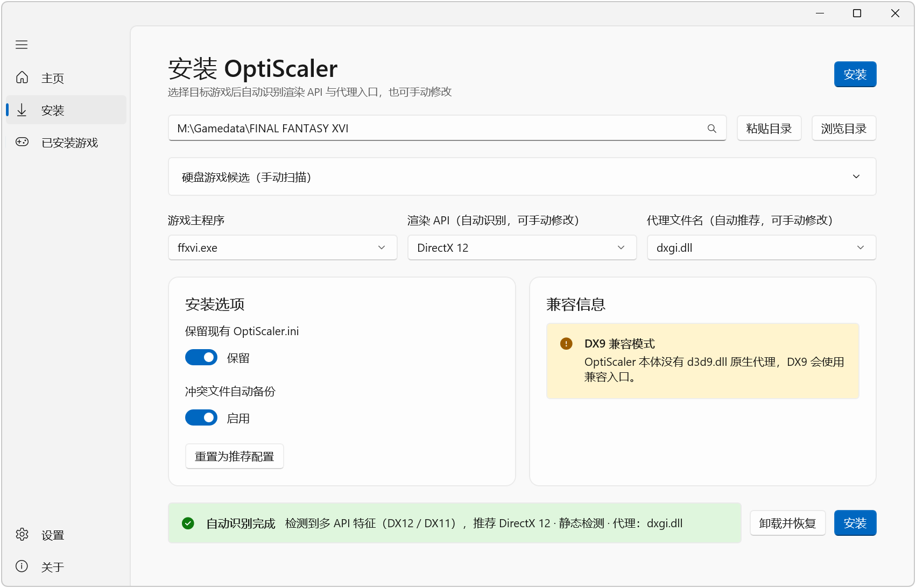The height and width of the screenshot is (588, 916).
Task: Click 保留 label next to toggle
Action: pos(238,358)
